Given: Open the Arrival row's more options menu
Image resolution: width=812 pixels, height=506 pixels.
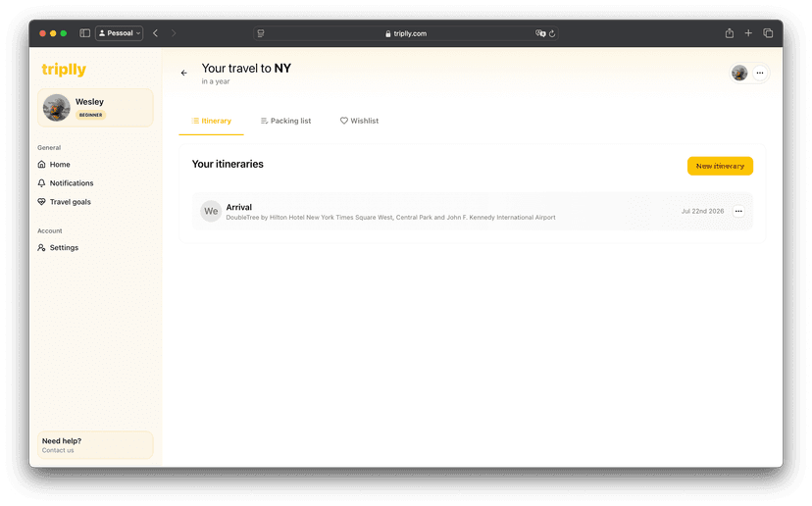Looking at the screenshot, I should (738, 211).
